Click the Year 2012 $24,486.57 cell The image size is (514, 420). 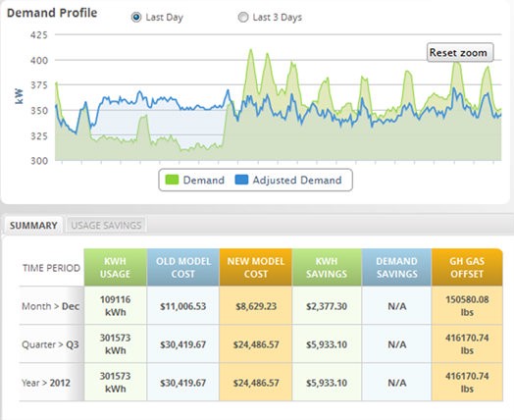[256, 382]
